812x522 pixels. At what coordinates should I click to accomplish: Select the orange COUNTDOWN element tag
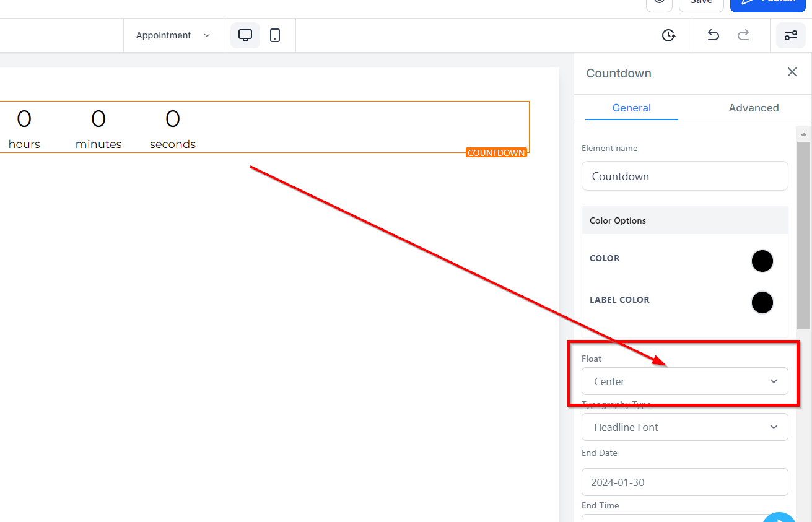point(496,153)
